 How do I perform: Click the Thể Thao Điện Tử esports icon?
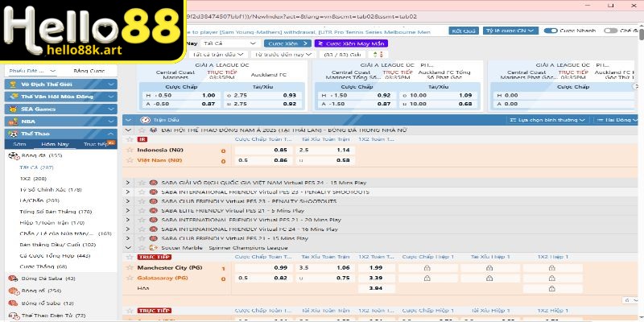tap(13, 315)
